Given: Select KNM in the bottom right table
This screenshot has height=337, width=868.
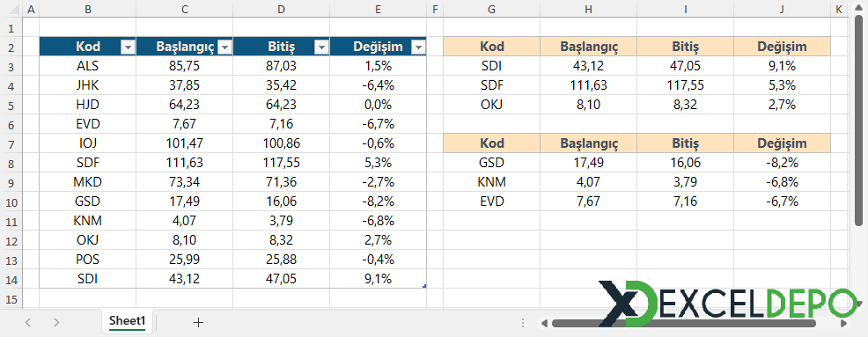Looking at the screenshot, I should tap(491, 183).
